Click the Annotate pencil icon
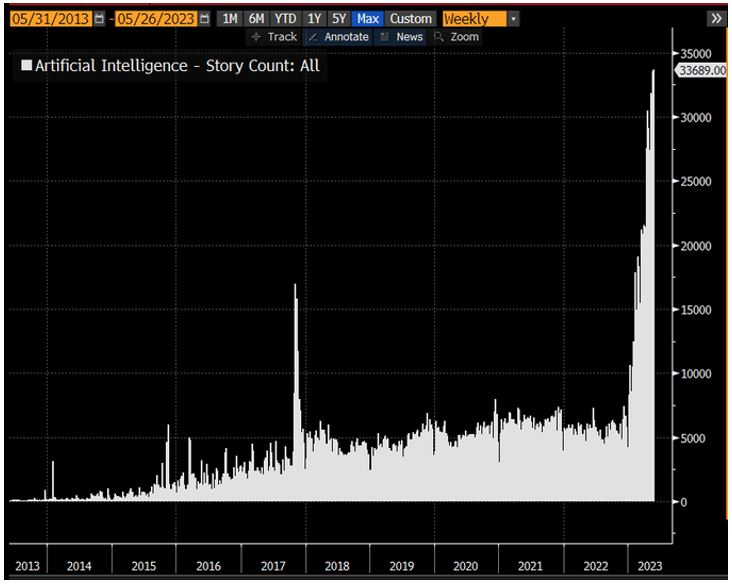This screenshot has height=584, width=732. 313,37
